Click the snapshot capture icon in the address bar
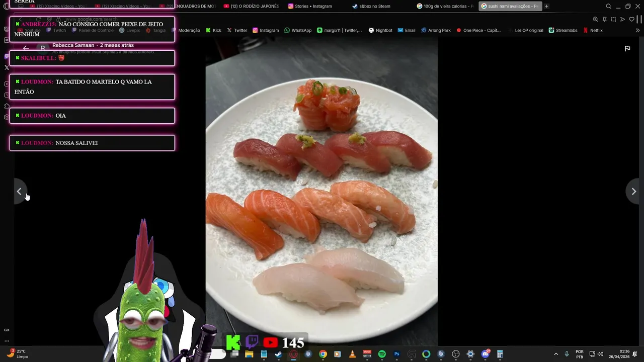The image size is (644, 362). click(x=613, y=19)
